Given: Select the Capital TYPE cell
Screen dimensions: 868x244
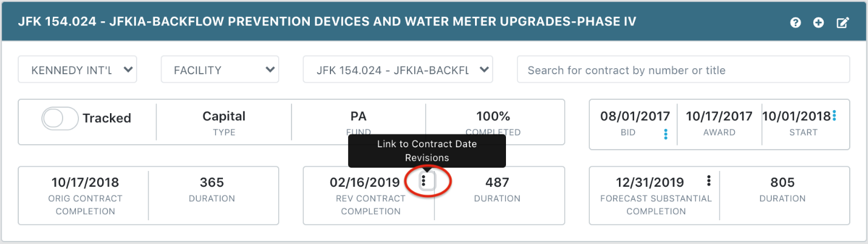Looking at the screenshot, I should pos(224,122).
